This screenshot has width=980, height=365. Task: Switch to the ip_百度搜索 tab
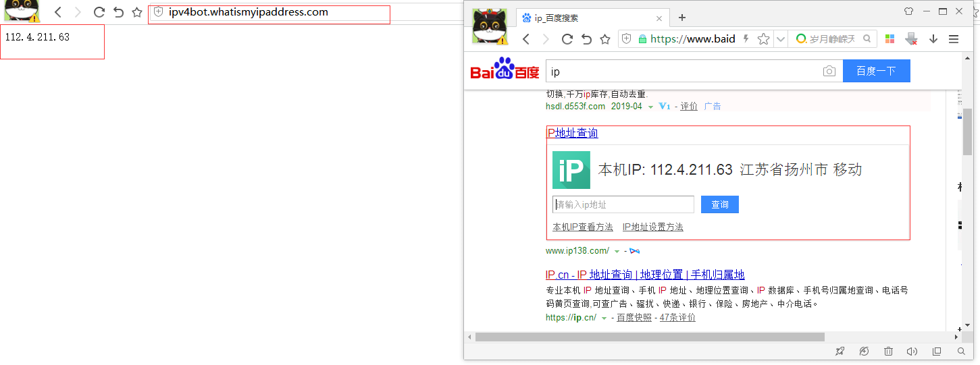point(593,18)
